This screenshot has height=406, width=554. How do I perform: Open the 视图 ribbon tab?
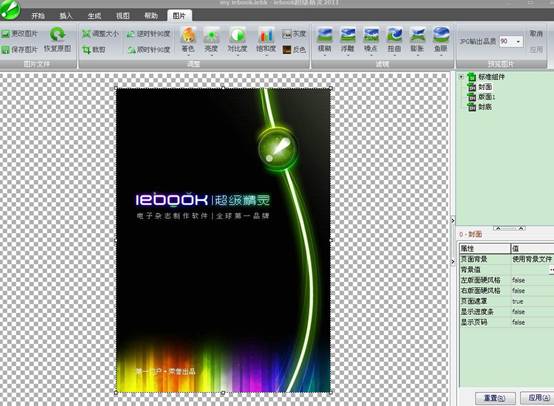(123, 16)
